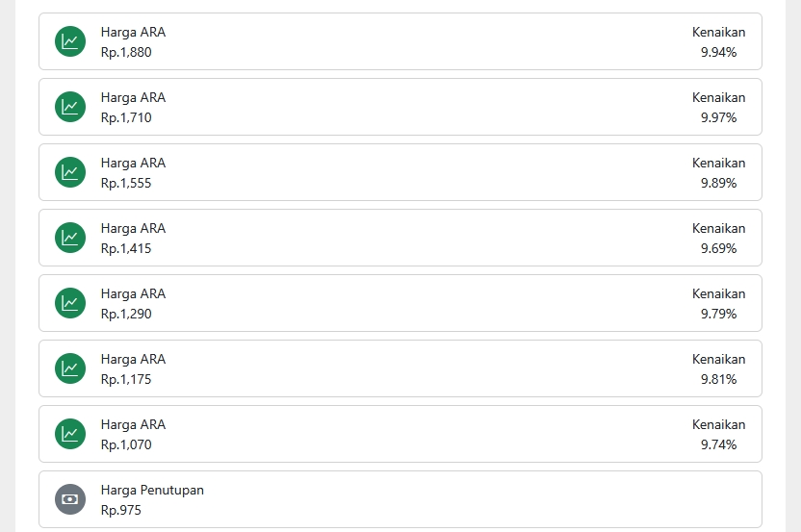Click the chart icon beside Rp.1,070
The width and height of the screenshot is (801, 532).
pyautogui.click(x=70, y=434)
